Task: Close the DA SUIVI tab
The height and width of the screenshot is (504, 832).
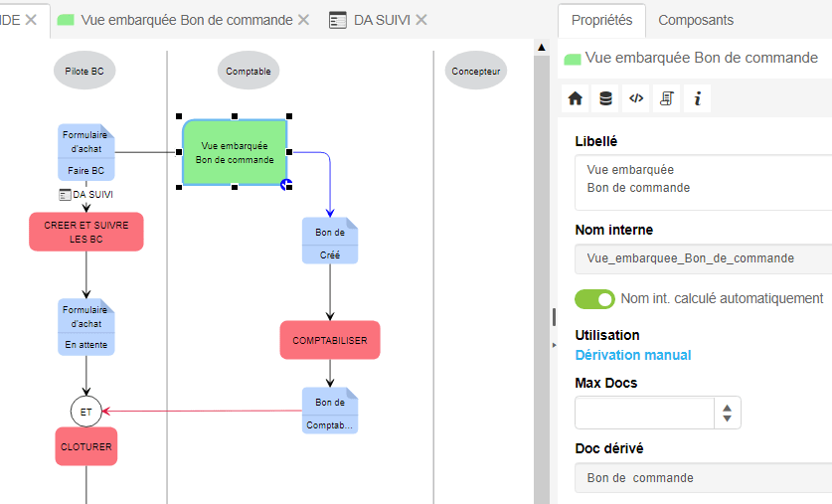Action: pos(421,20)
